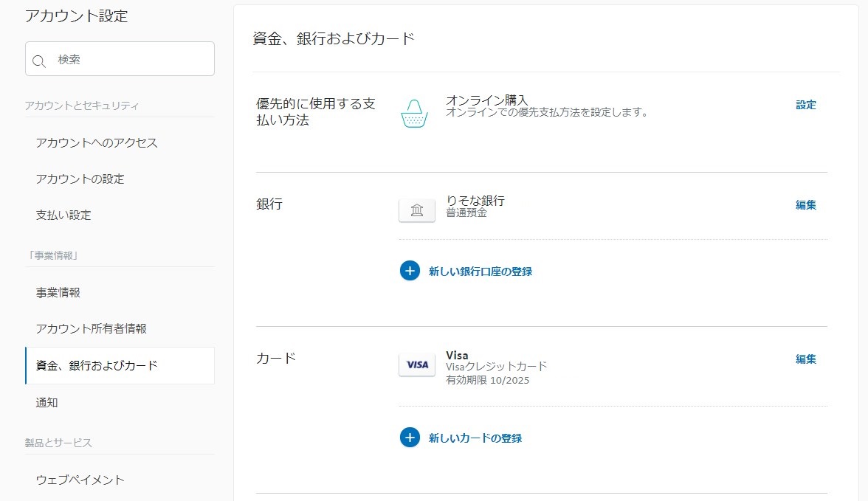The height and width of the screenshot is (501, 868).
Task: Click the plus icon to register a new bank account
Action: [x=409, y=271]
